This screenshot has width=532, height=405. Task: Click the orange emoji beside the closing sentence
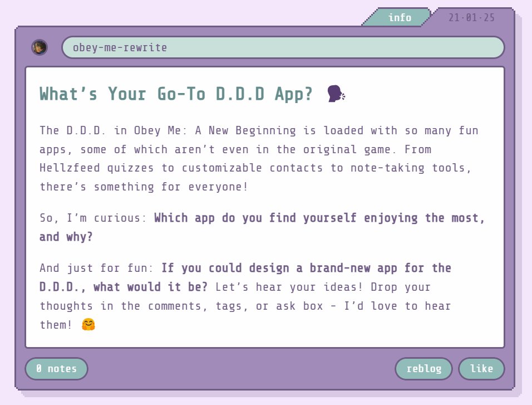(x=87, y=324)
